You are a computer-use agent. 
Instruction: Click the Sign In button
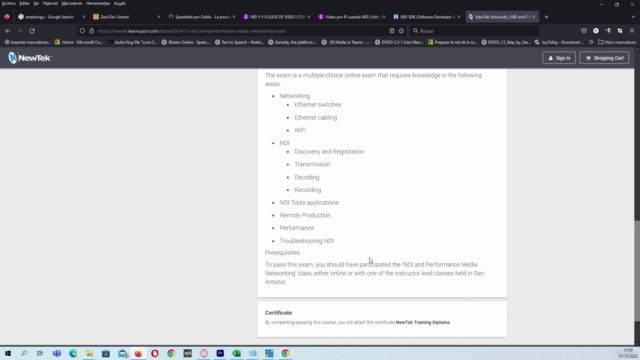tap(559, 58)
